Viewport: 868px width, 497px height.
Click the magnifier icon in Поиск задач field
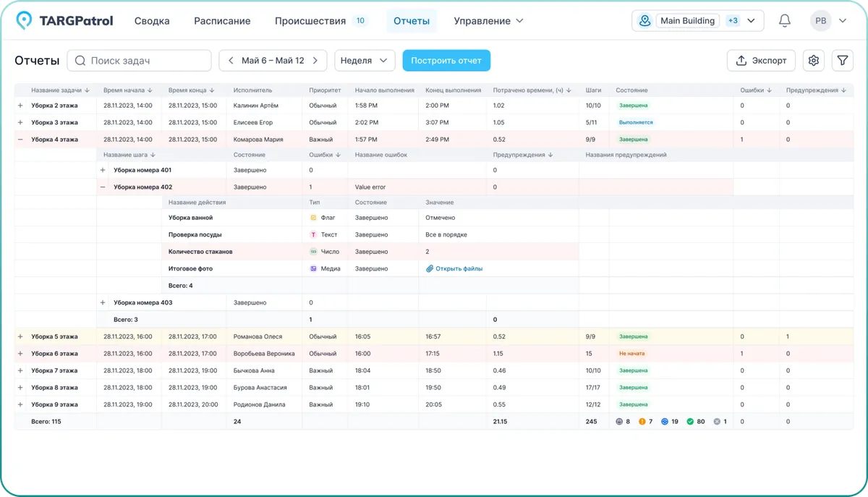point(80,61)
